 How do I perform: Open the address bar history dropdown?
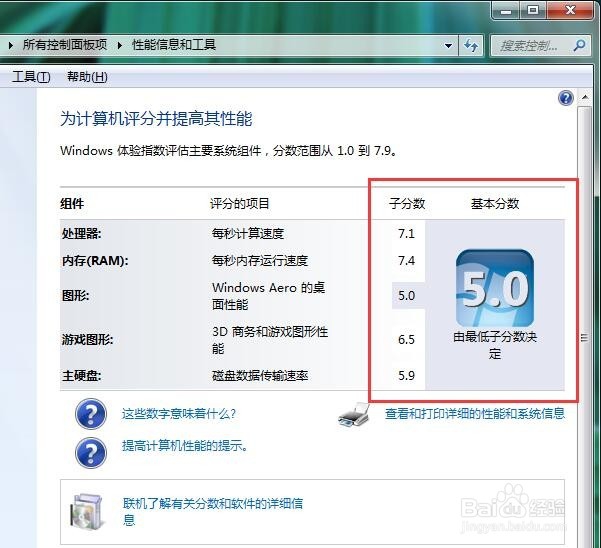pos(448,46)
